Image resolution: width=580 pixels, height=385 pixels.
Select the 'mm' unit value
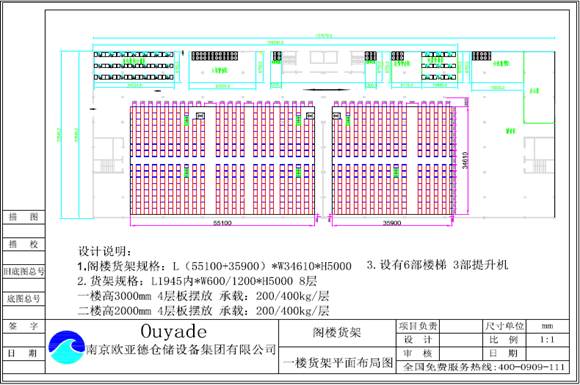[x=547, y=326]
